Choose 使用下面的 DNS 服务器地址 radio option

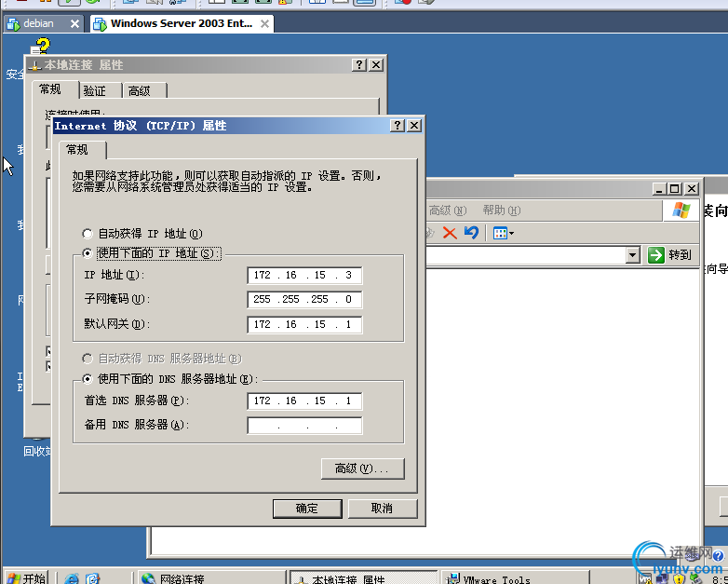coord(170,379)
